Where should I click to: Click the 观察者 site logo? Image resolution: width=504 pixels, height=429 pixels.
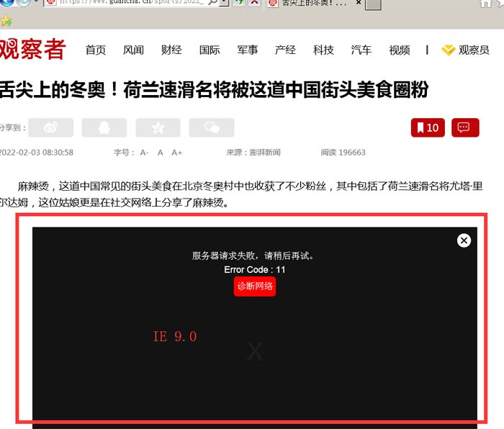pos(32,49)
